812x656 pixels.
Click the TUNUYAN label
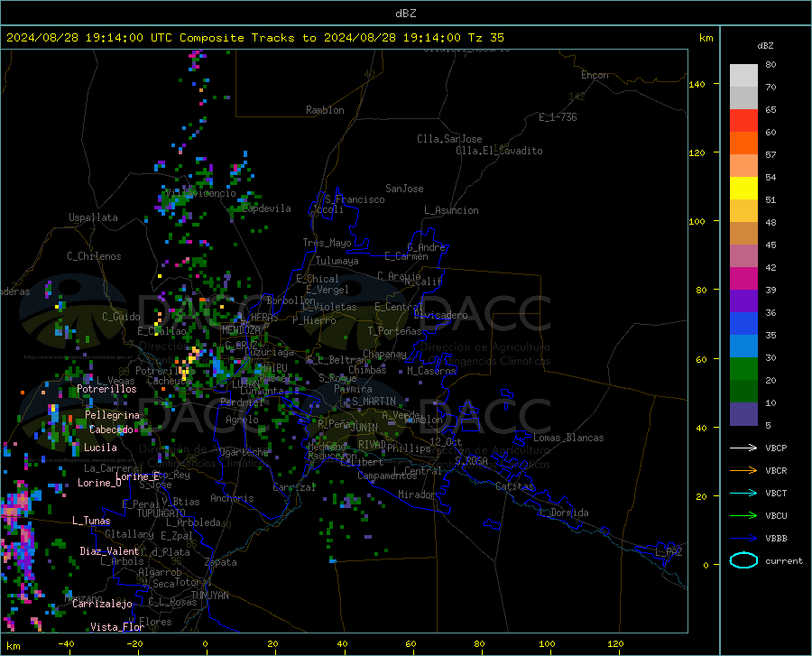(209, 596)
